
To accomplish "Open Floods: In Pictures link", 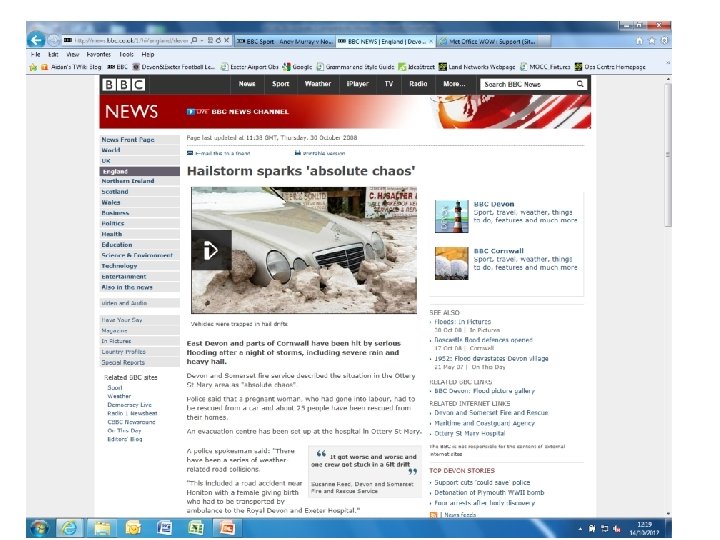I will [462, 322].
